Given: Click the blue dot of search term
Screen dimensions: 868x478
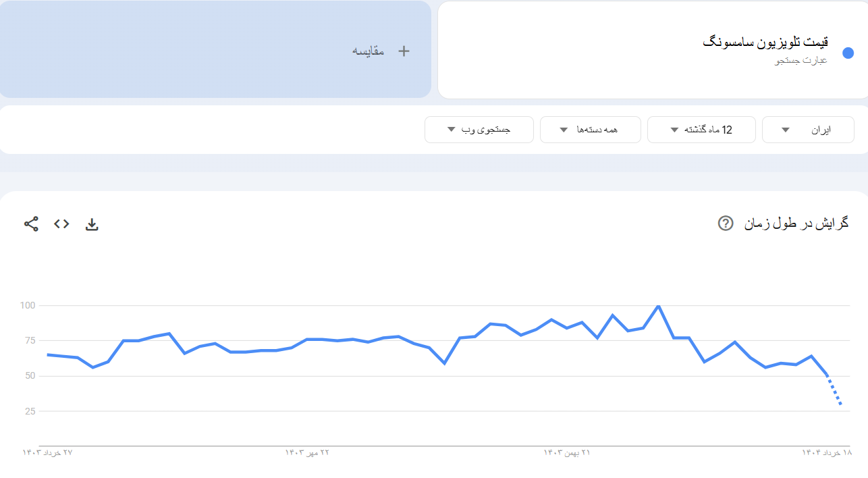Looking at the screenshot, I should tap(848, 53).
